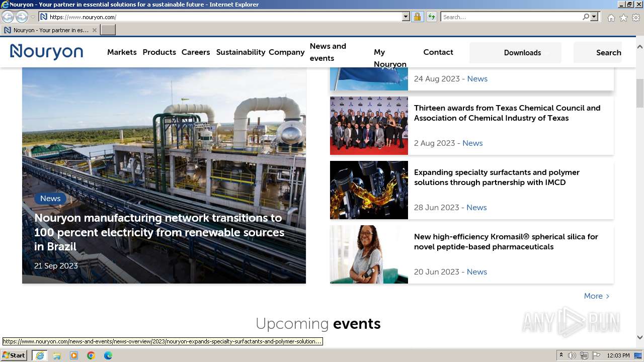Screen dimensions: 644x362
Task: Open the media player taskbar icon
Action: 74,355
